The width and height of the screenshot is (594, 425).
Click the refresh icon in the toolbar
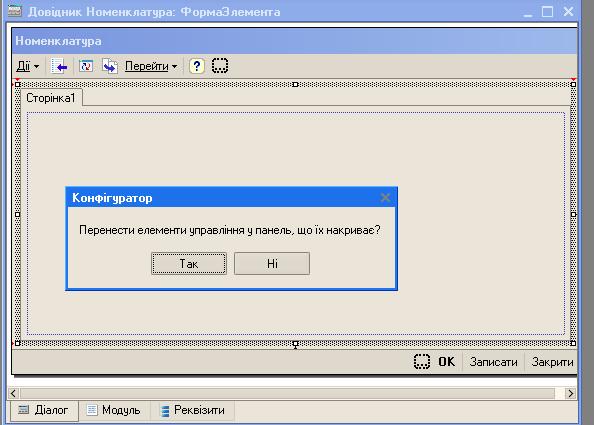[x=86, y=66]
